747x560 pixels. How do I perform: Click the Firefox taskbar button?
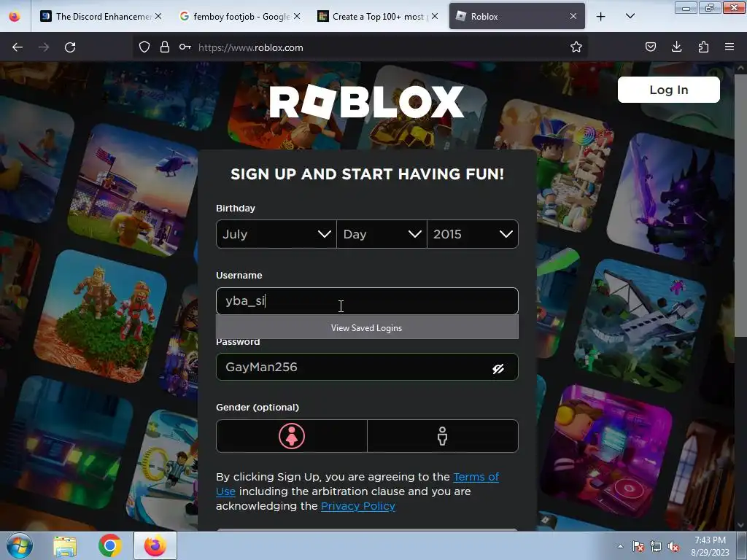pos(155,545)
